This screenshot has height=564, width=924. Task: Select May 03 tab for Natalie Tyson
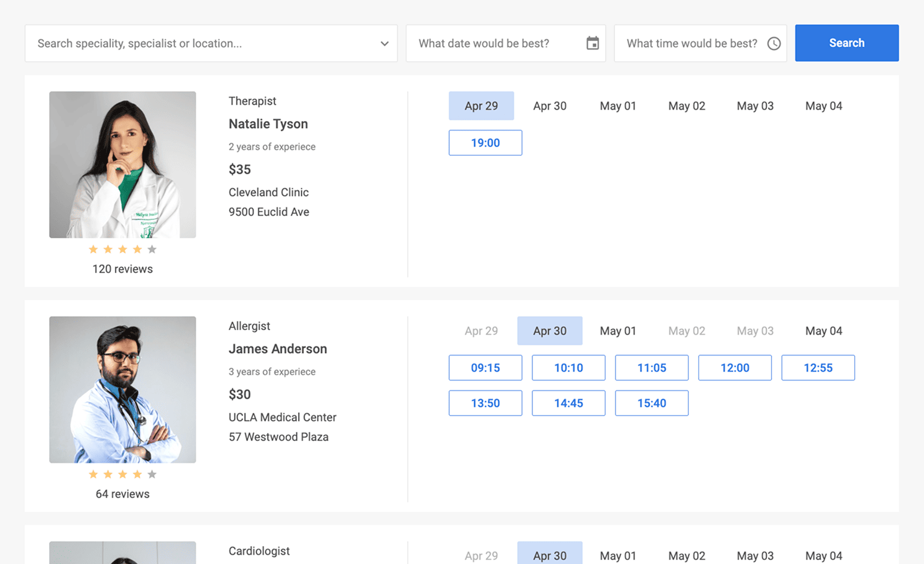(x=755, y=106)
